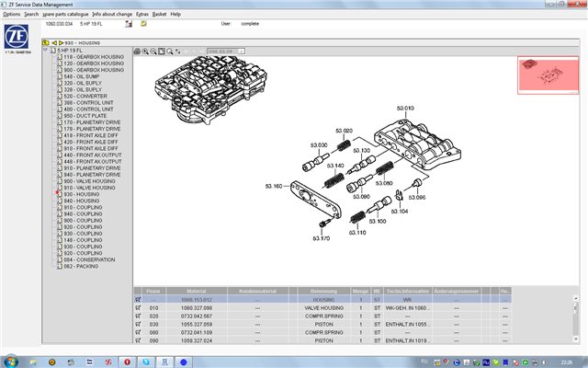
Task: Click callout label 53.170 in diagram
Action: pos(321,238)
